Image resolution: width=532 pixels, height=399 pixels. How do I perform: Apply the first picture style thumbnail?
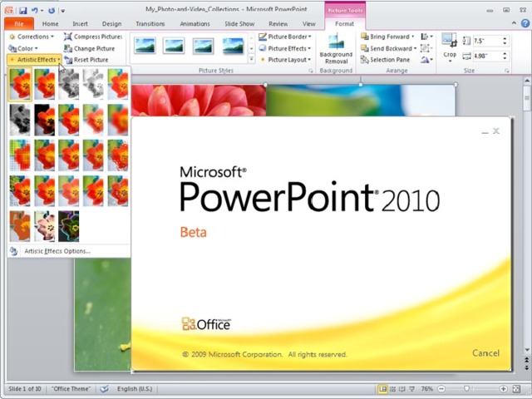click(145, 47)
